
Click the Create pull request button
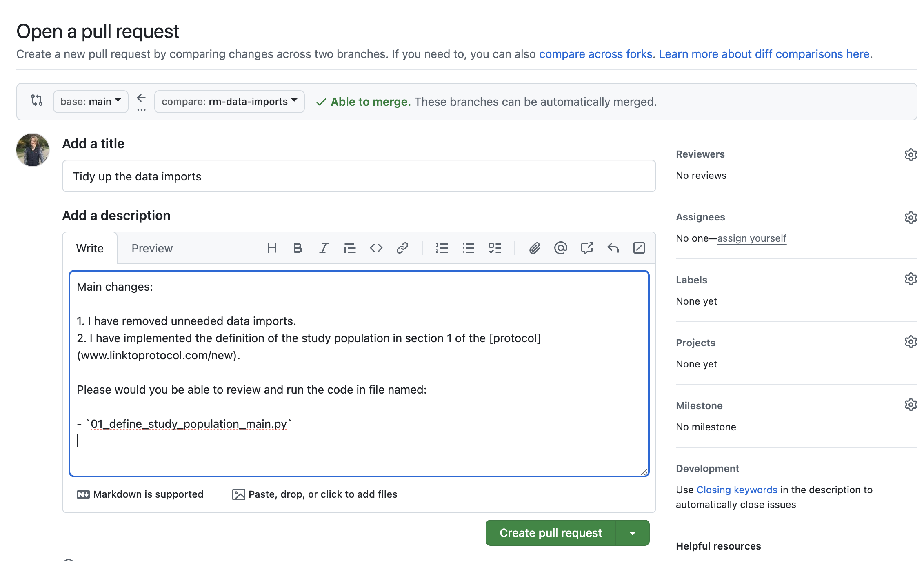click(551, 533)
